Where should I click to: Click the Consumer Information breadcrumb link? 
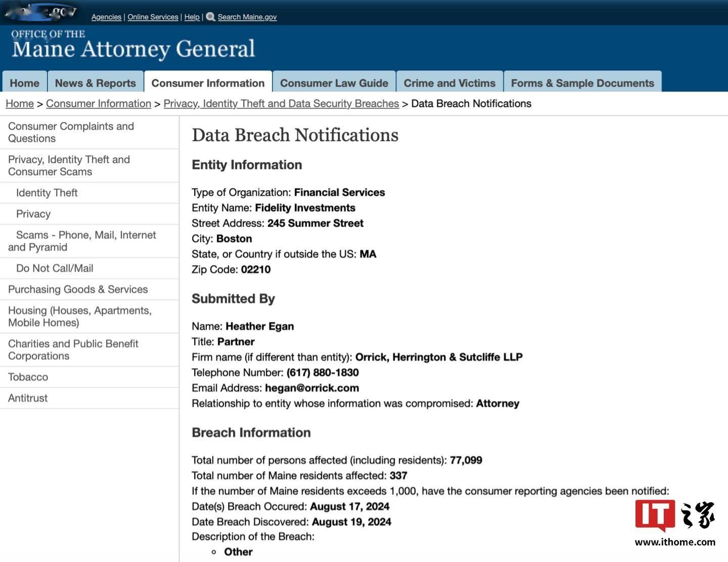tap(99, 104)
